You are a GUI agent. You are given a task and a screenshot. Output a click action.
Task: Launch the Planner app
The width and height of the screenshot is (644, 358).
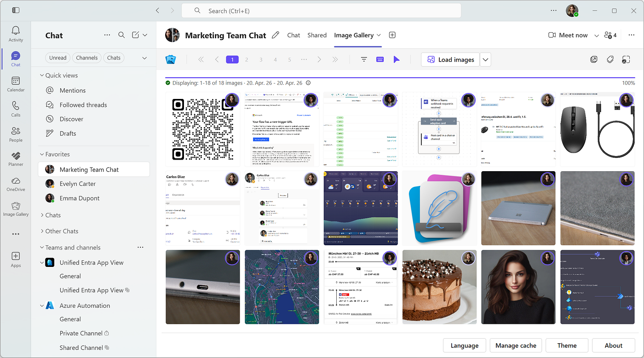[x=16, y=158]
